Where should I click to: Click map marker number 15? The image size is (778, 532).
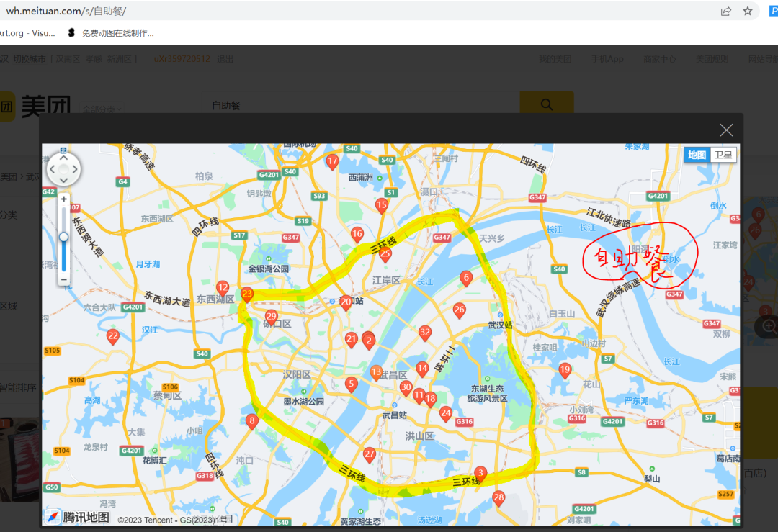381,206
